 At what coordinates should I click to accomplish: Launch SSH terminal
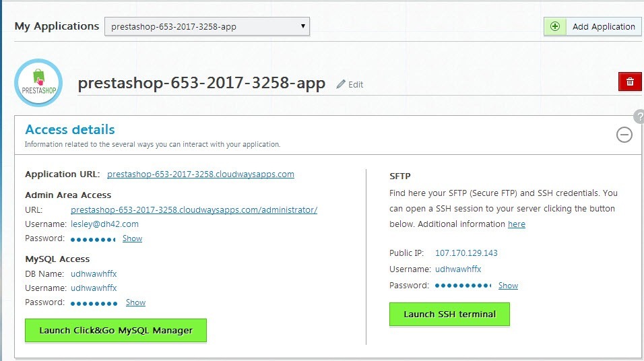(449, 314)
